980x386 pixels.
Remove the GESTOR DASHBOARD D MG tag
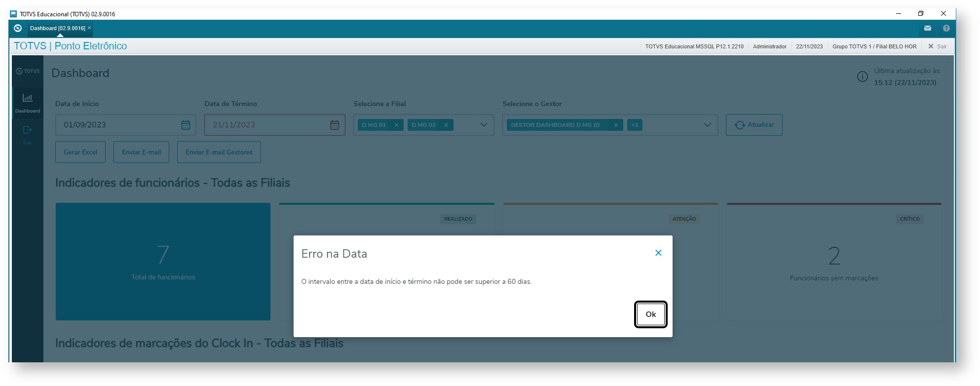pos(616,125)
